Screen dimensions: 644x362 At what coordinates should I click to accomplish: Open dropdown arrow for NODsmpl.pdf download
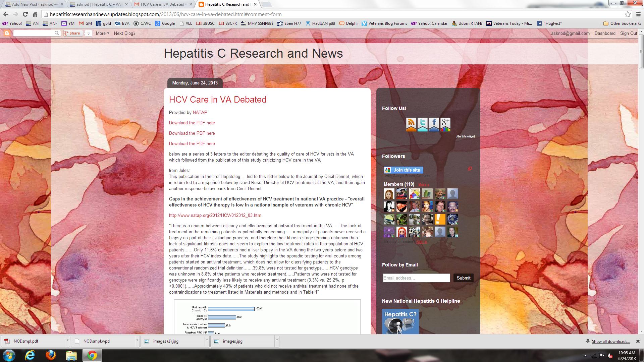pyautogui.click(x=67, y=341)
